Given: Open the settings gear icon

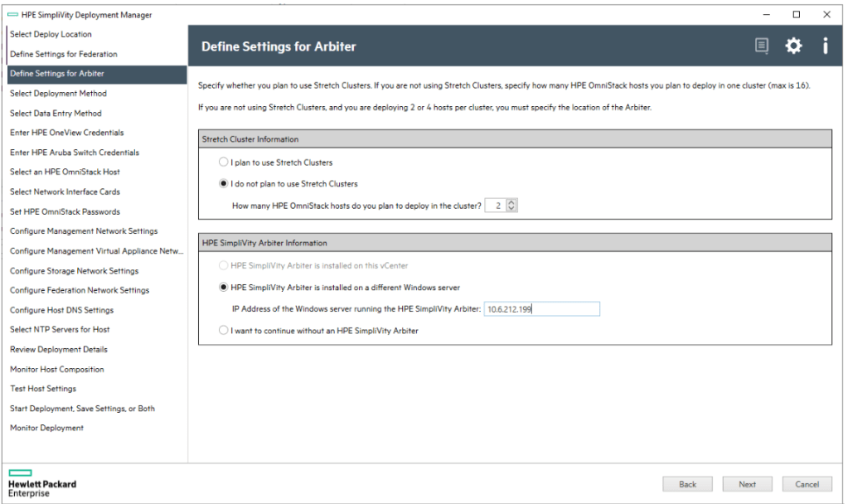Looking at the screenshot, I should (793, 46).
